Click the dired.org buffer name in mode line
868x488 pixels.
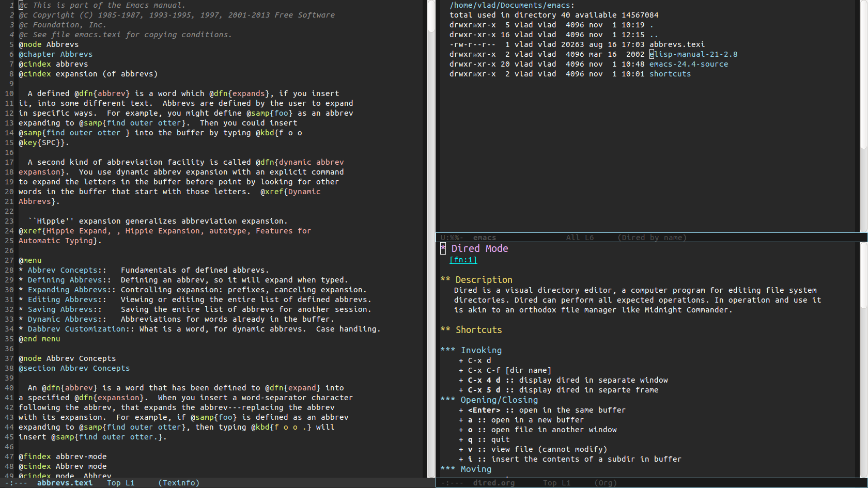(x=494, y=483)
